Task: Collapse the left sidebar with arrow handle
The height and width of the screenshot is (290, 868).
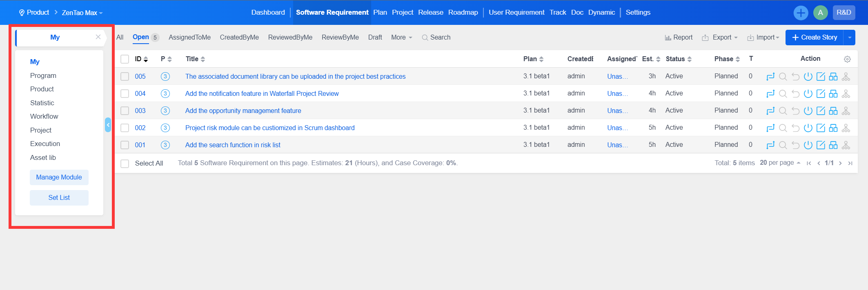Action: pos(108,125)
